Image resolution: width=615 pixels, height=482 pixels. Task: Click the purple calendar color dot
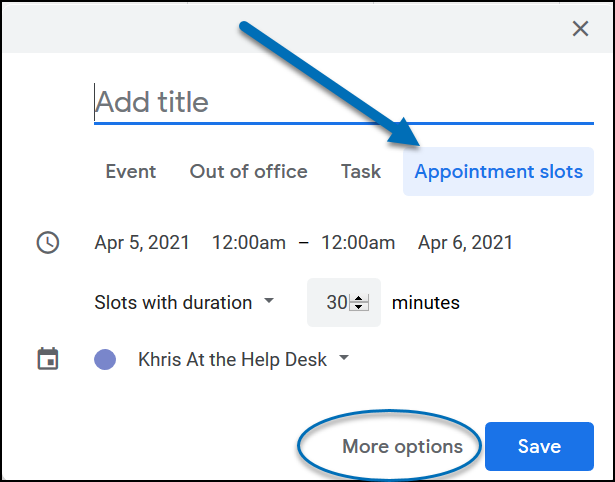tap(104, 360)
